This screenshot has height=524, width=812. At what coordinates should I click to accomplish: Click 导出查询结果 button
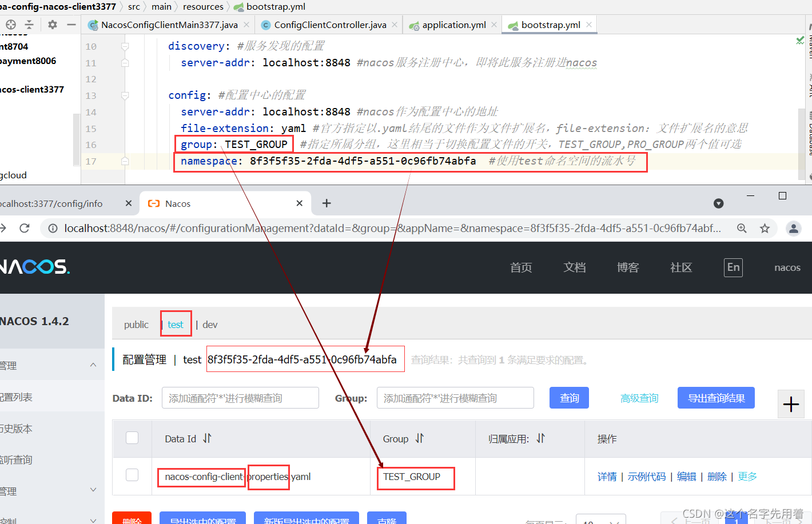pos(716,398)
